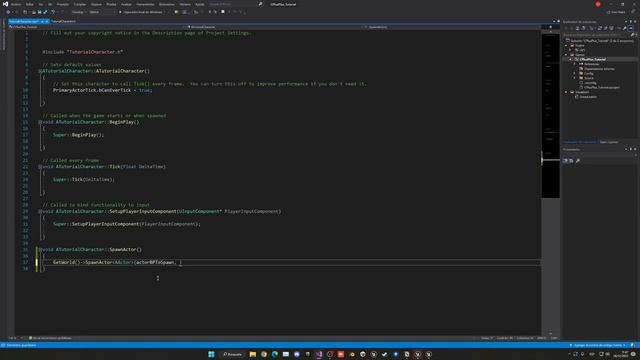This screenshot has height=360, width=640.
Task: Click the GetWorld()->SpawnActor code line
Action: pos(118,262)
